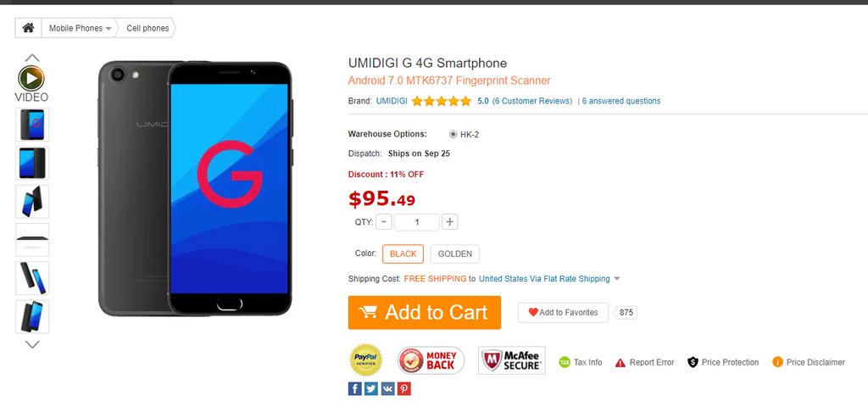The width and height of the screenshot is (868, 418).
Task: Choose the GOLDEN color option
Action: pyautogui.click(x=455, y=254)
